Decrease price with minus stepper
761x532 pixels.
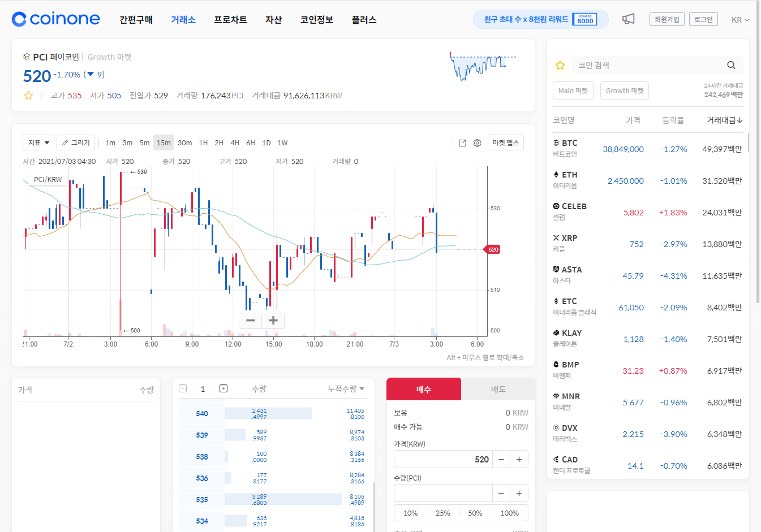(x=501, y=460)
